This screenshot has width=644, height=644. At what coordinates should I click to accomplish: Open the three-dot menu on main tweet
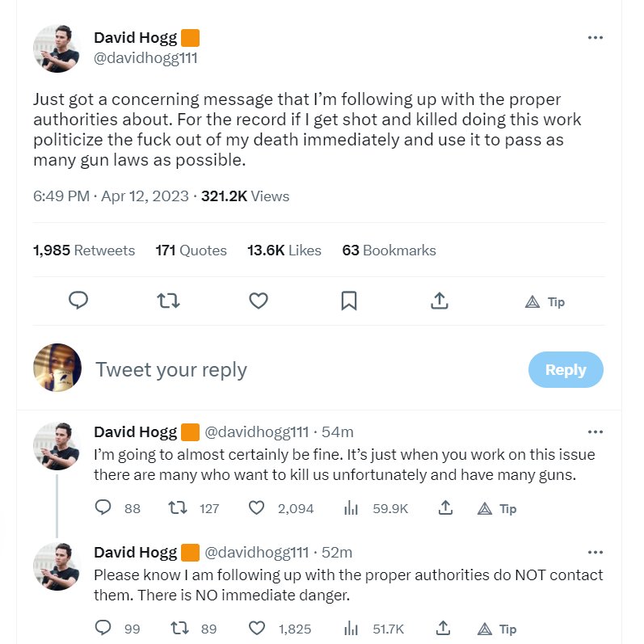pyautogui.click(x=596, y=37)
